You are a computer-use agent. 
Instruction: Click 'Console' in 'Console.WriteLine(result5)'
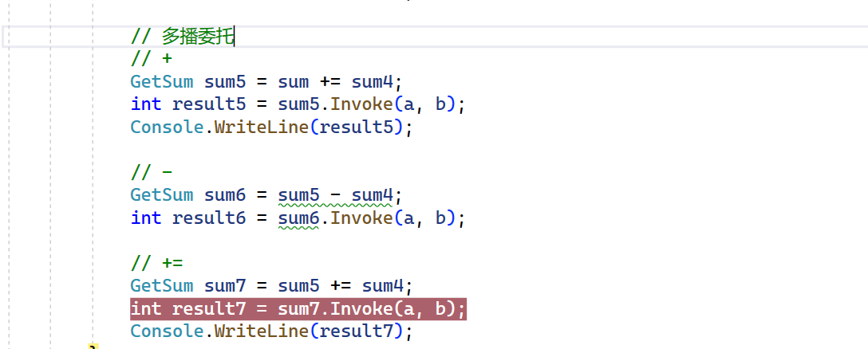point(168,127)
